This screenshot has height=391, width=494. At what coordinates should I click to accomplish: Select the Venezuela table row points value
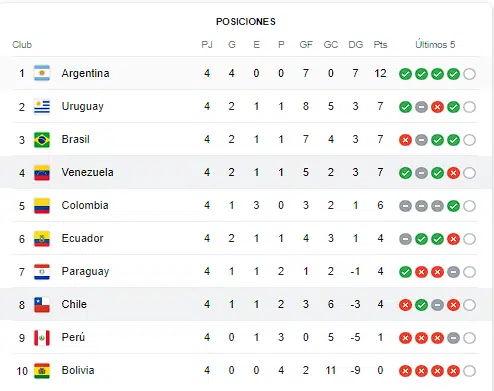tap(380, 172)
